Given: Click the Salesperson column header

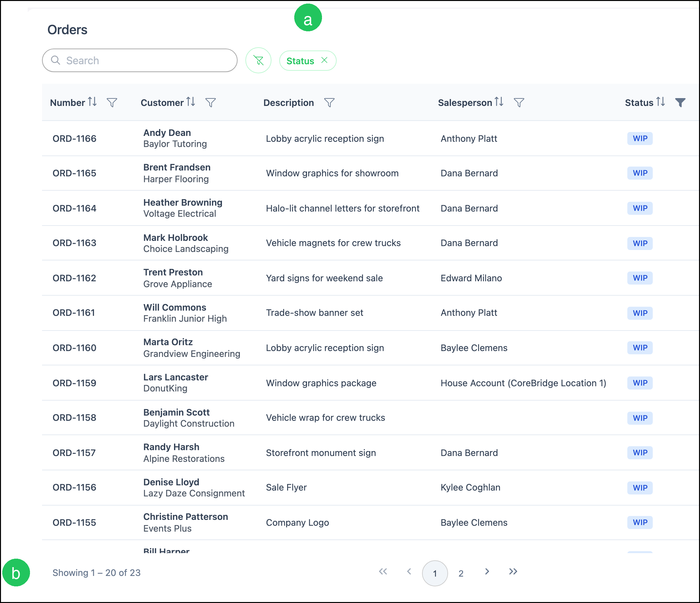Looking at the screenshot, I should click(465, 103).
